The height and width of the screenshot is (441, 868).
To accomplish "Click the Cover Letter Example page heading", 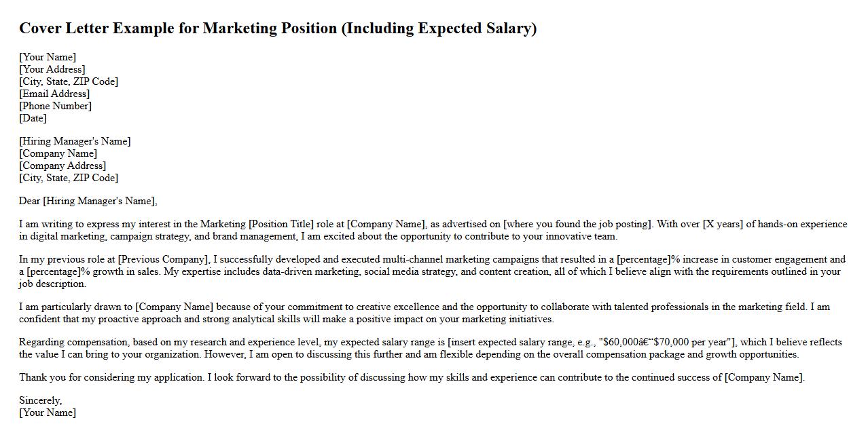I will (x=278, y=28).
